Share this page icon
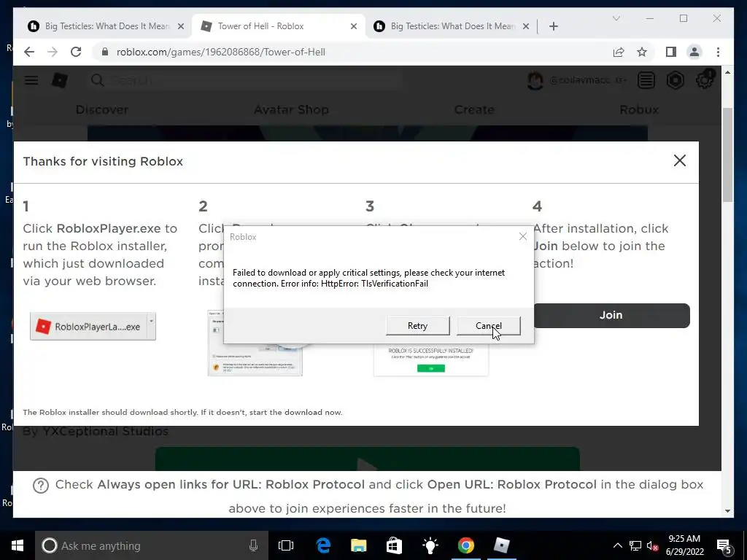The height and width of the screenshot is (560, 747). coord(619,52)
